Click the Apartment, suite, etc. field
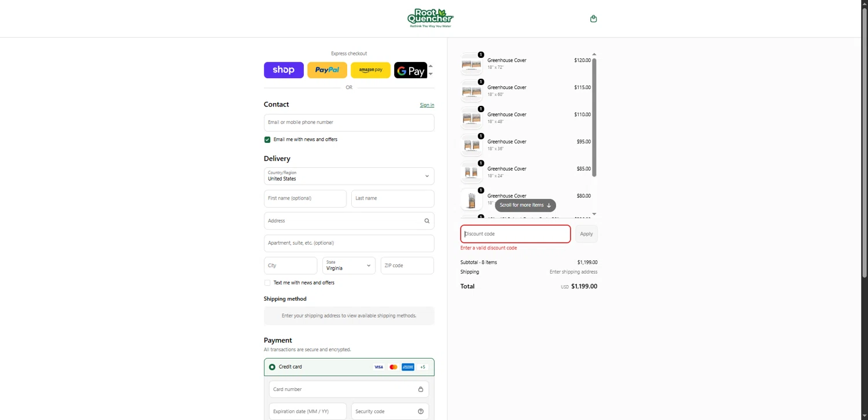 point(349,243)
